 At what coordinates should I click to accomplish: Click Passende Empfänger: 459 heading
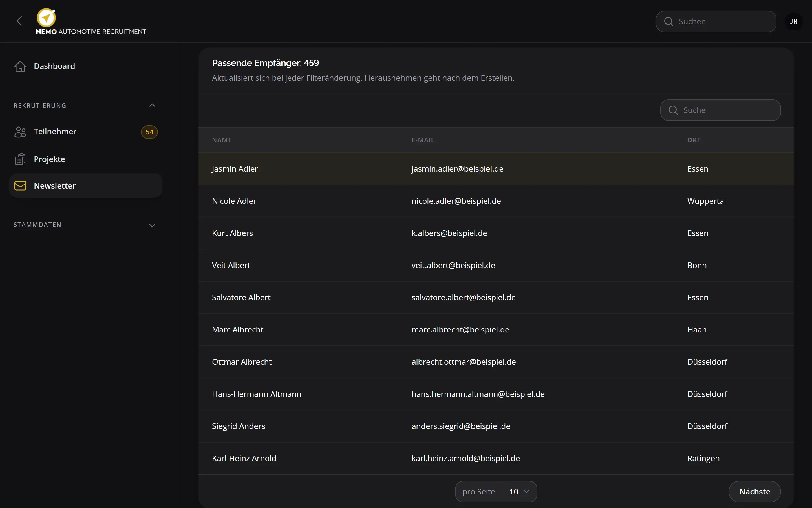tap(265, 63)
